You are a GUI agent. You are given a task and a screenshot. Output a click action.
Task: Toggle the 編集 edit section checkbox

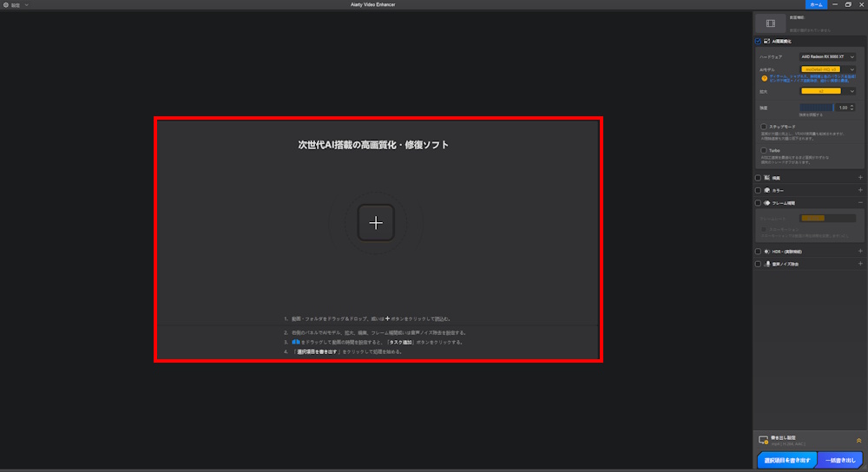point(758,178)
